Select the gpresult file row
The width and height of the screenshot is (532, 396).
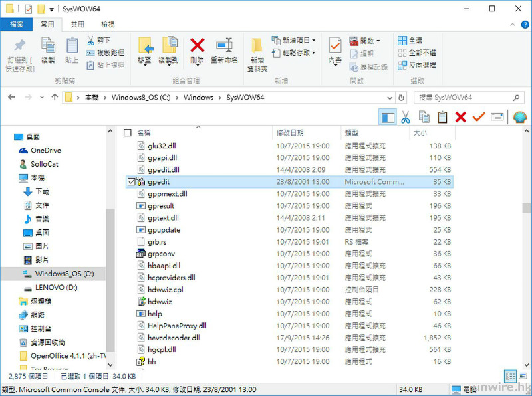click(x=289, y=206)
